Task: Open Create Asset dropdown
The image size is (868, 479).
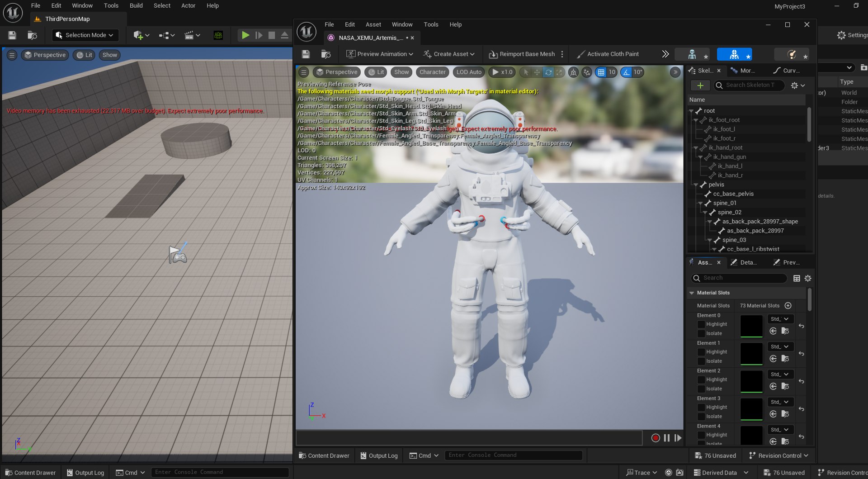Action: pyautogui.click(x=448, y=54)
